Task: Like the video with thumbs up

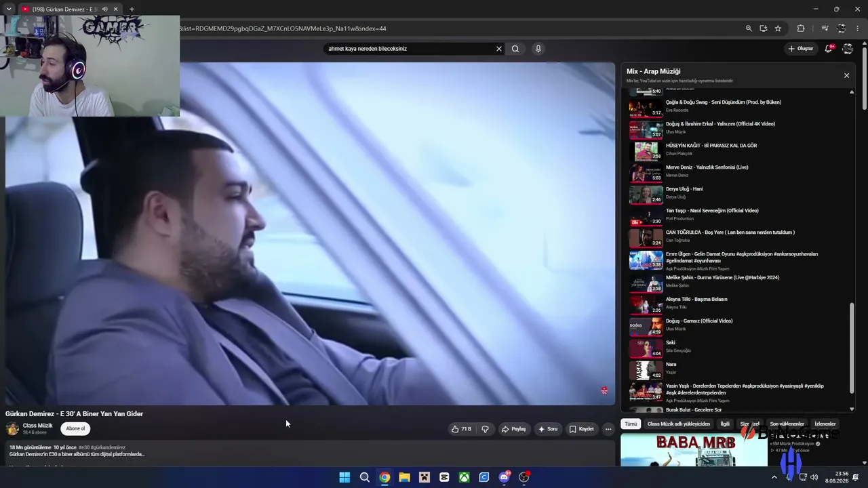Action: point(461,429)
